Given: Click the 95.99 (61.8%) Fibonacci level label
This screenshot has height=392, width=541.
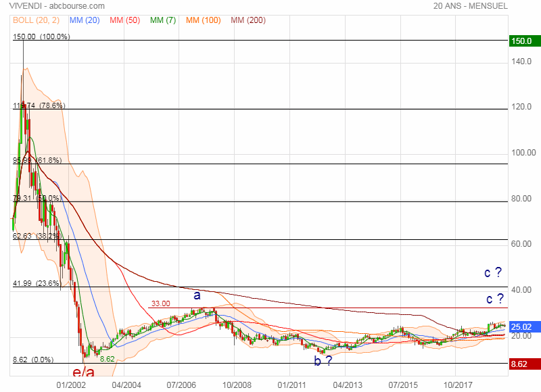Looking at the screenshot, I should 37,160.
